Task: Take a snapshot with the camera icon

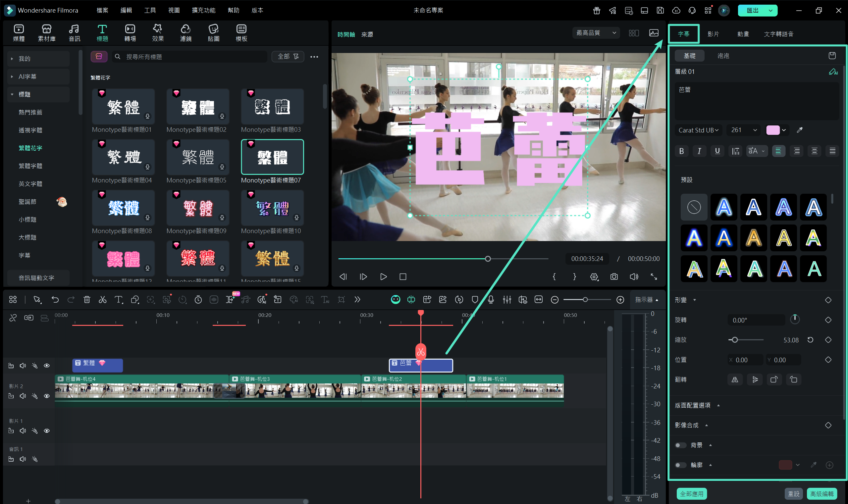Action: point(613,277)
